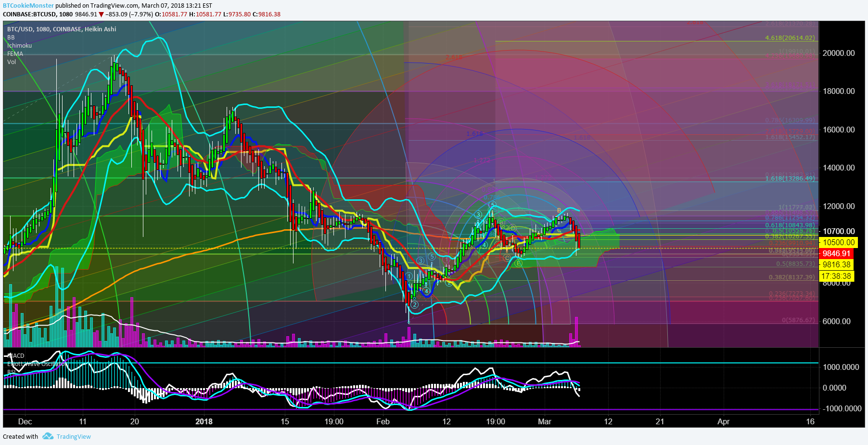Click the 12000.00 price axis label
Viewport: 868px width, 445px height.
point(839,206)
